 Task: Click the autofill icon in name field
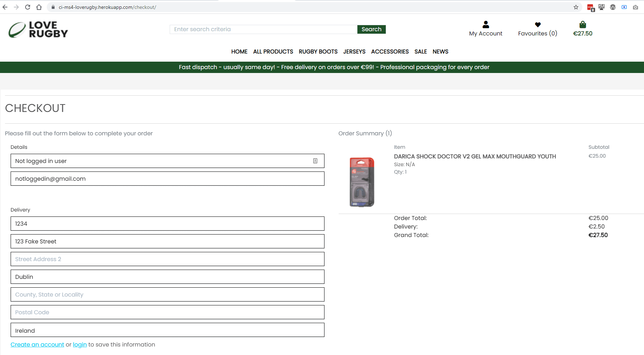point(315,161)
